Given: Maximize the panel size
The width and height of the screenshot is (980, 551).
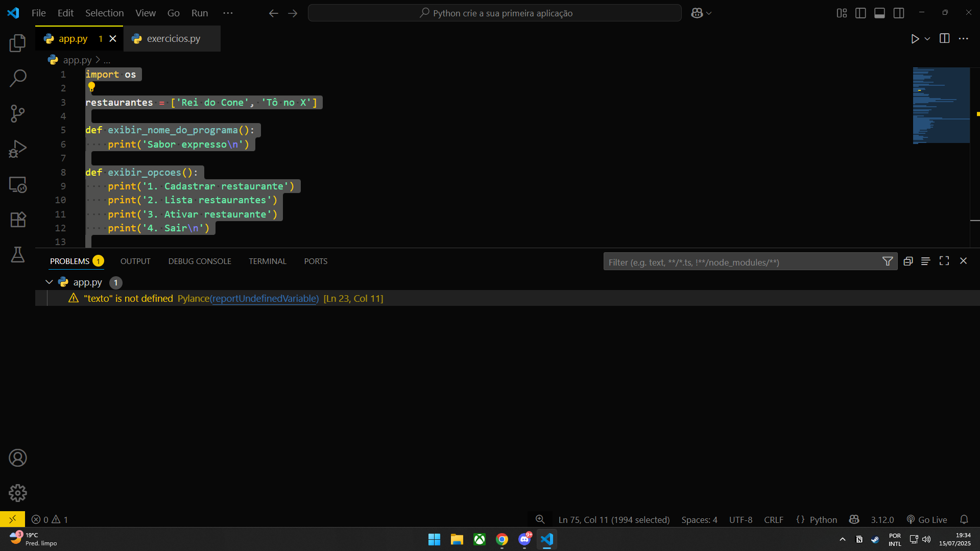Looking at the screenshot, I should tap(944, 261).
